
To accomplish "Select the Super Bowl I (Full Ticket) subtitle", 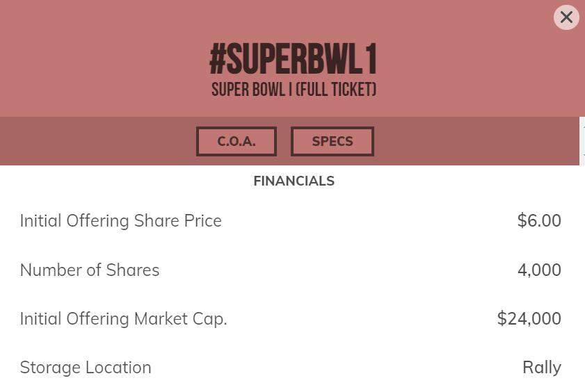I will click(x=294, y=90).
